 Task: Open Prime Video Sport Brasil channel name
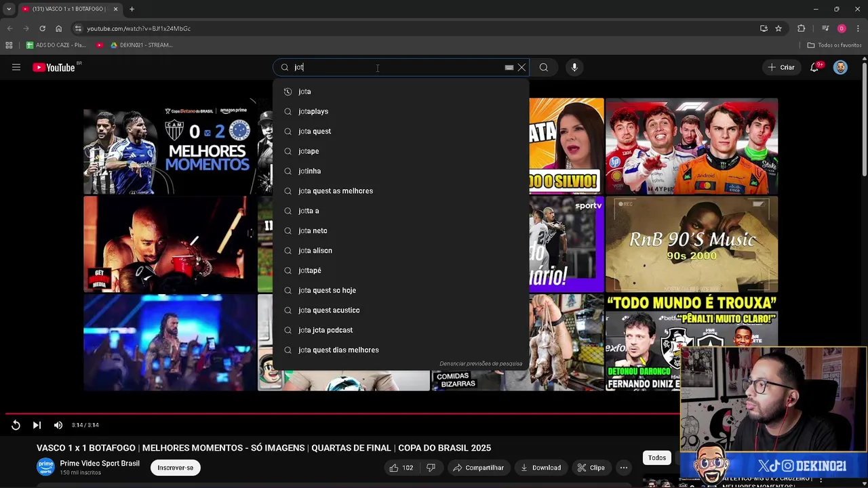tap(100, 464)
